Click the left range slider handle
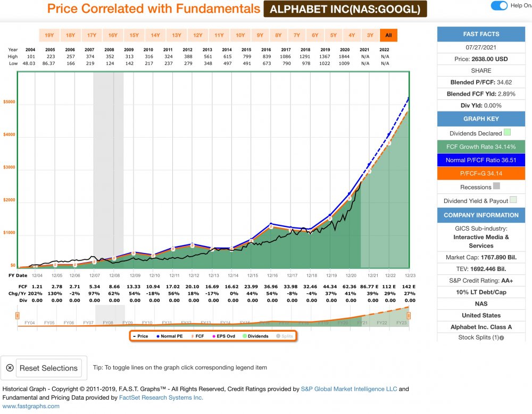This screenshot has width=532, height=414. tap(18, 316)
